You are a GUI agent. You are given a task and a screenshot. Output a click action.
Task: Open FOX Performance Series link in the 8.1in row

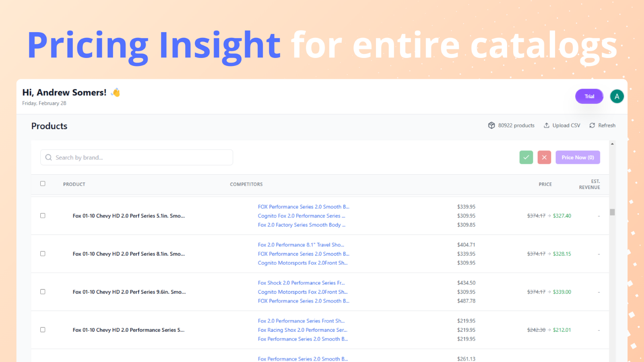pyautogui.click(x=303, y=254)
